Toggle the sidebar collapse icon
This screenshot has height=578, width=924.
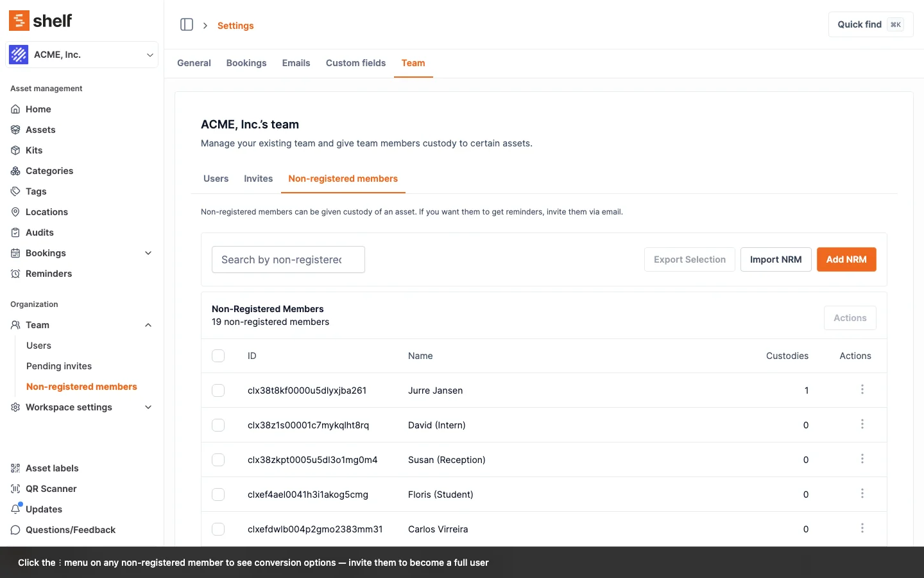[187, 25]
